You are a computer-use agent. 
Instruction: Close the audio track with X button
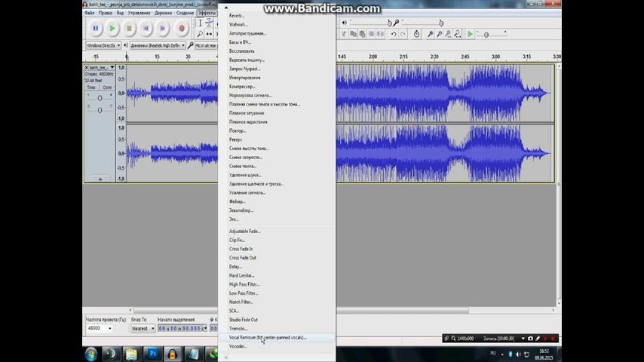[x=87, y=68]
